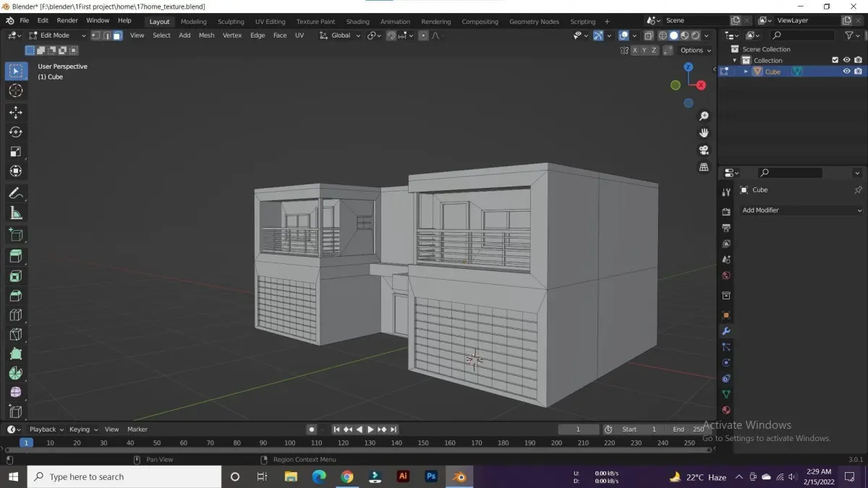The height and width of the screenshot is (488, 868).
Task: Open Photoshop from the taskbar
Action: (431, 477)
